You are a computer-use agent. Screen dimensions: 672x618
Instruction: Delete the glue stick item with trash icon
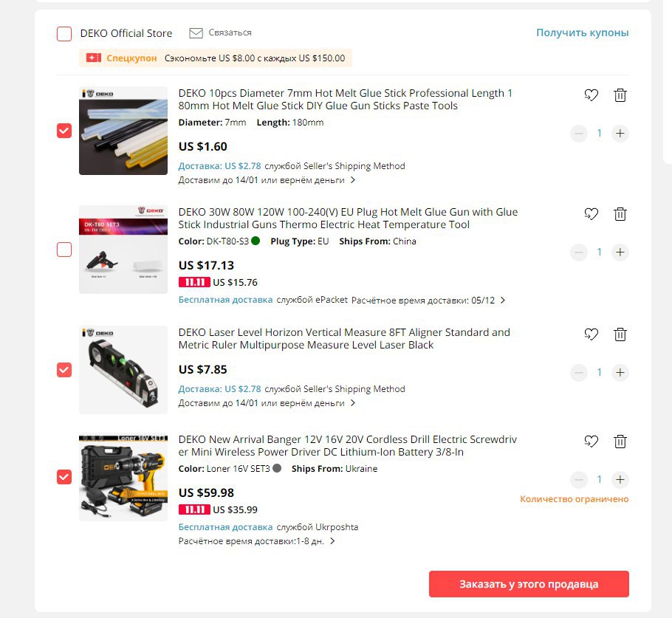(620, 95)
